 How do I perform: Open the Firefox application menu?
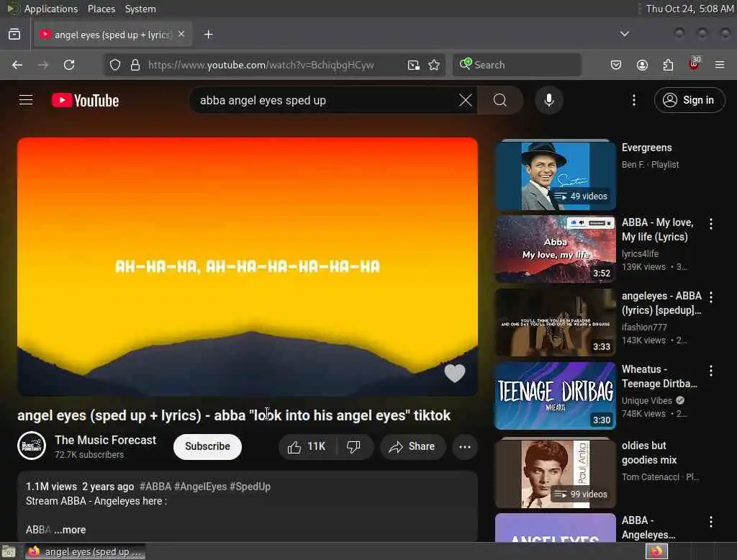720,65
